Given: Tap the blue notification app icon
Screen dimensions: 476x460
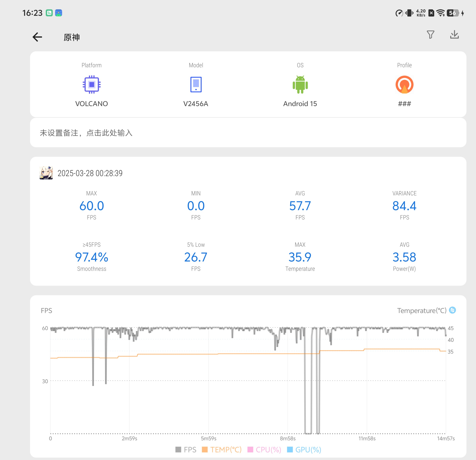Looking at the screenshot, I should (x=59, y=13).
